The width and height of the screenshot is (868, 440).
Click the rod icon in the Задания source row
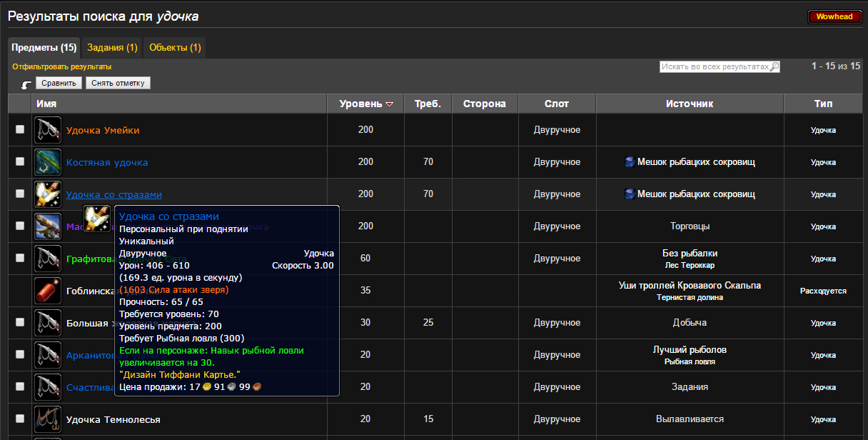48,387
